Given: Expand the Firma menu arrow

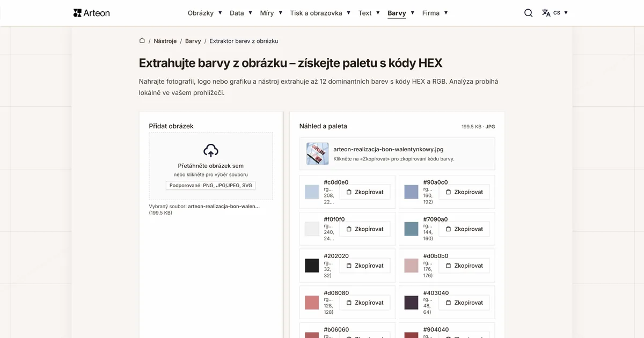Looking at the screenshot, I should (446, 13).
